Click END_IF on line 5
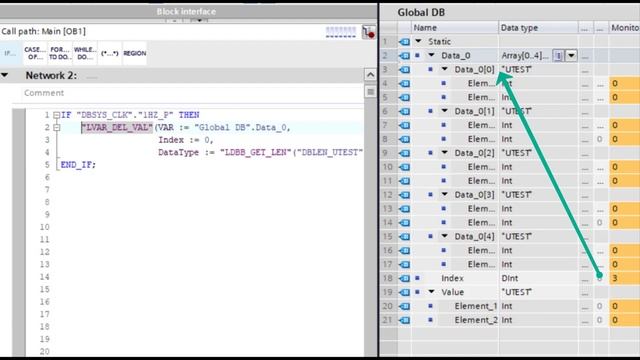The height and width of the screenshot is (360, 640). coord(78,165)
